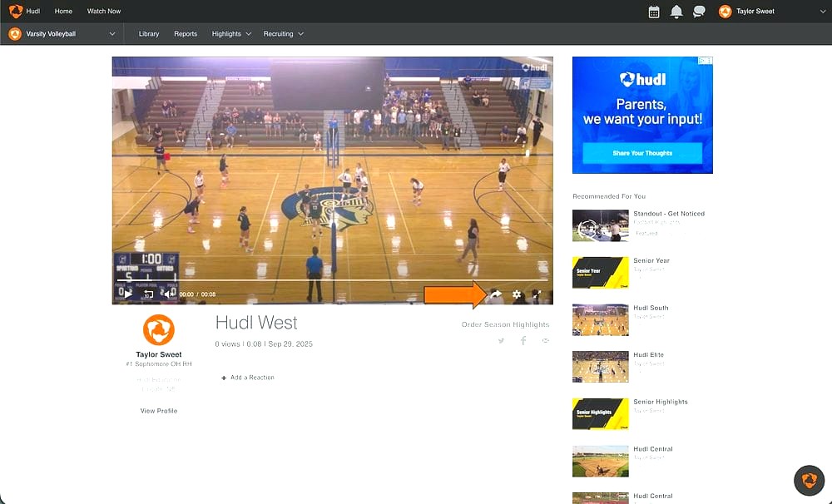Image resolution: width=832 pixels, height=504 pixels.
Task: Click Hudl Elite title text
Action: pyautogui.click(x=648, y=355)
